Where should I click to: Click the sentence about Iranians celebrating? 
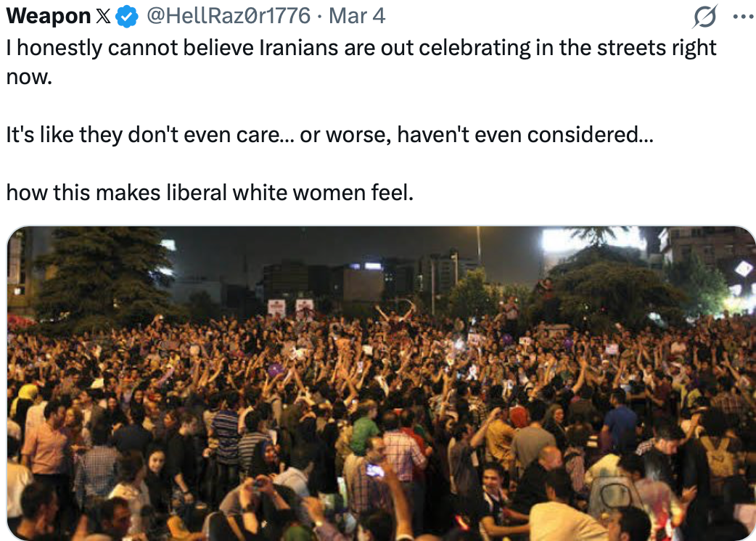361,48
